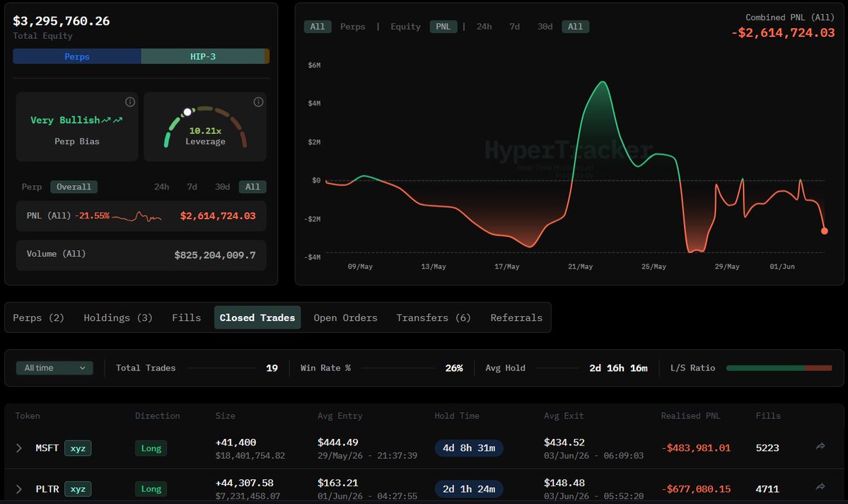The height and width of the screenshot is (504, 848).
Task: Click the L/S Ratio bar
Action: (779, 368)
